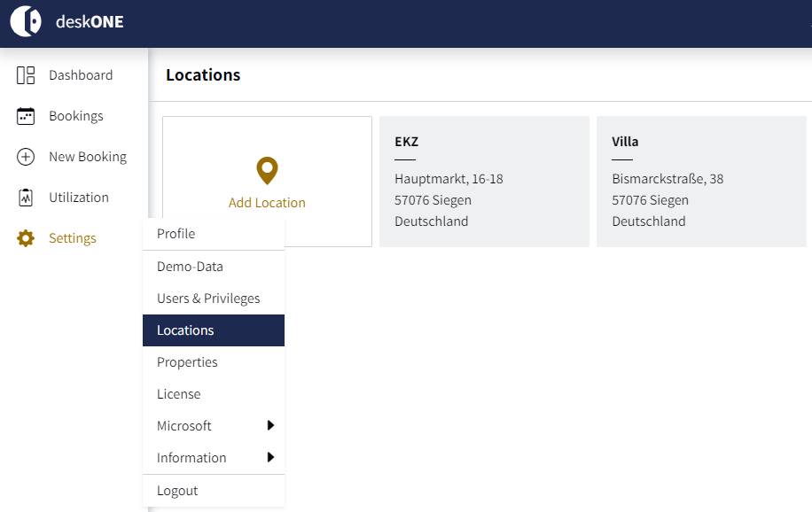Open Demo-Data menu entry

[x=214, y=267]
